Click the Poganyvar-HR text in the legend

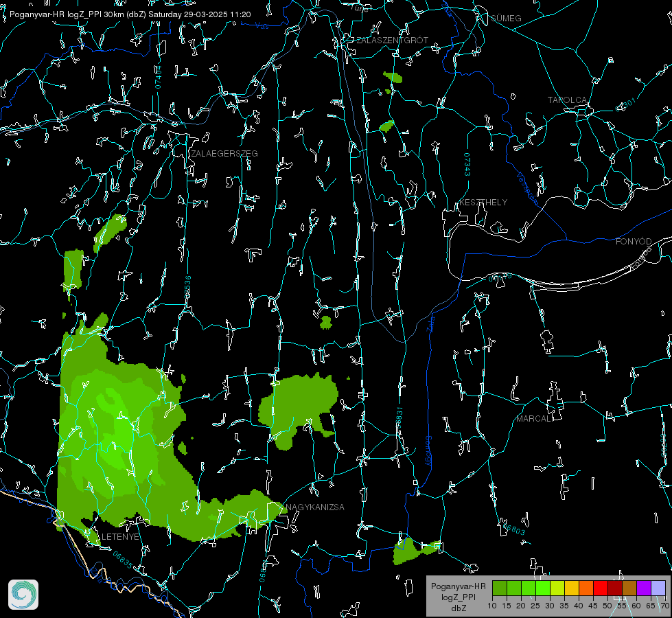click(x=458, y=586)
